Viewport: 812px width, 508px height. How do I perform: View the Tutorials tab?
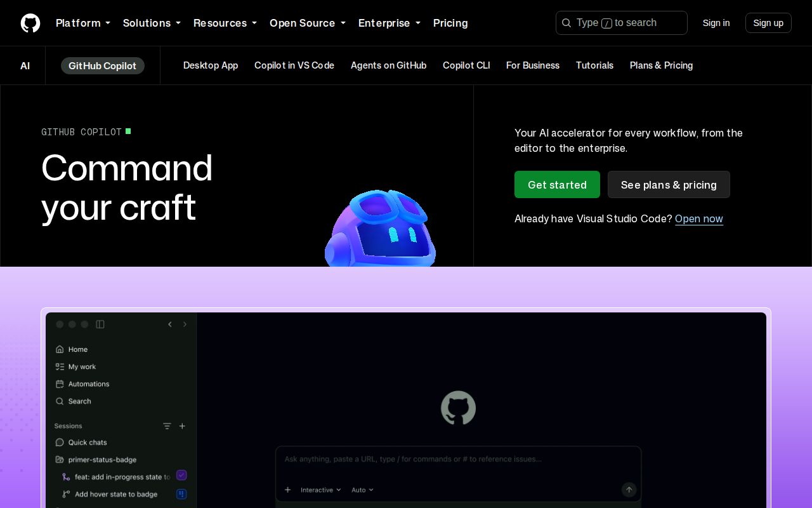point(594,65)
